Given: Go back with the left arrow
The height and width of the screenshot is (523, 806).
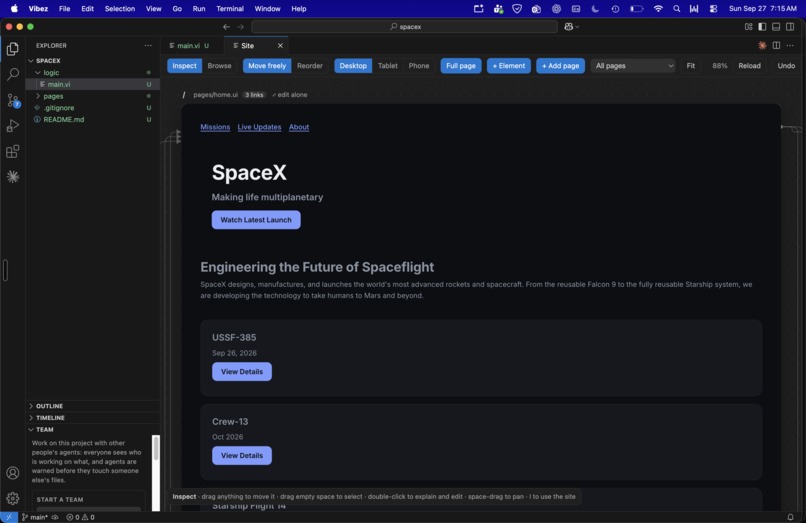Looking at the screenshot, I should pyautogui.click(x=226, y=27).
